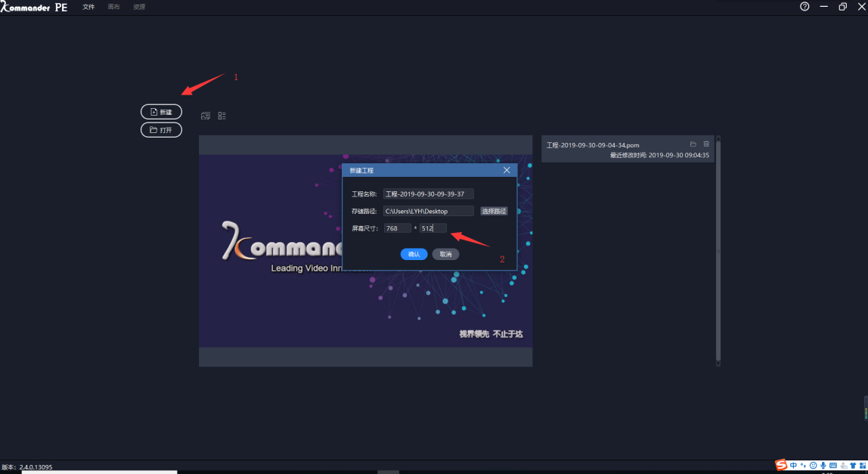
Task: Open the 文件 menu
Action: coord(88,7)
